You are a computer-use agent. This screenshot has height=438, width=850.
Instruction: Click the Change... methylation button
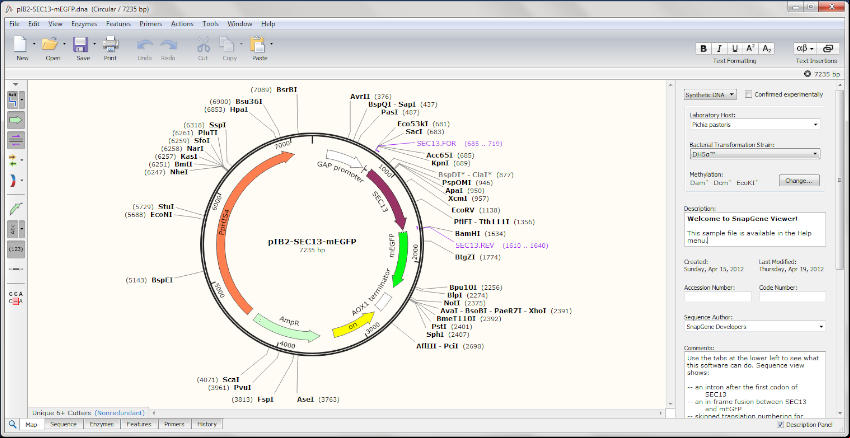coord(799,181)
